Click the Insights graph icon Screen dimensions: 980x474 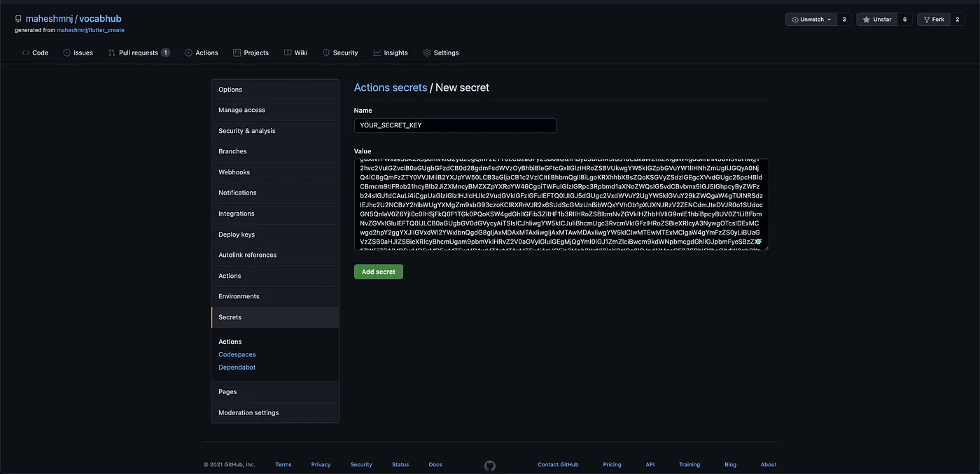coord(377,53)
